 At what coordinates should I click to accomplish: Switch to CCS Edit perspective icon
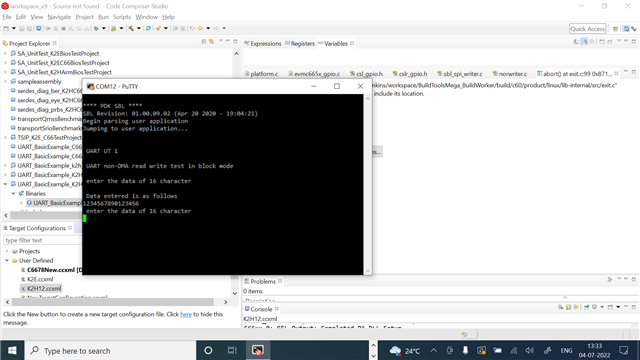click(x=626, y=29)
